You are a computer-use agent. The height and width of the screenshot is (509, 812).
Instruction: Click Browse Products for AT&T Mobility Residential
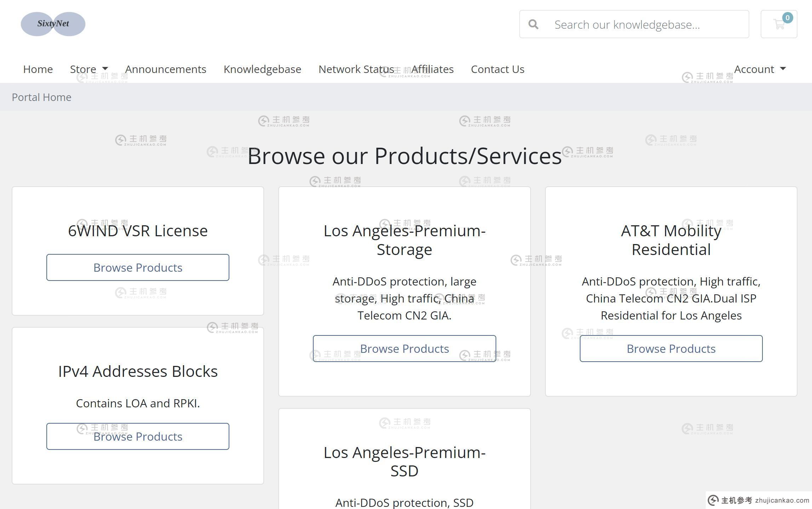tap(671, 348)
